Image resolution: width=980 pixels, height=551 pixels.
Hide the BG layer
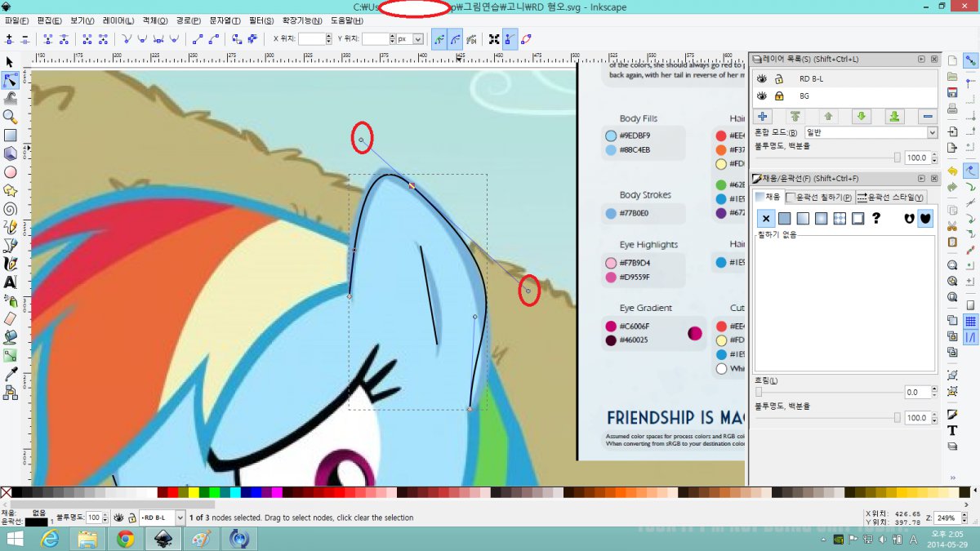click(x=762, y=96)
